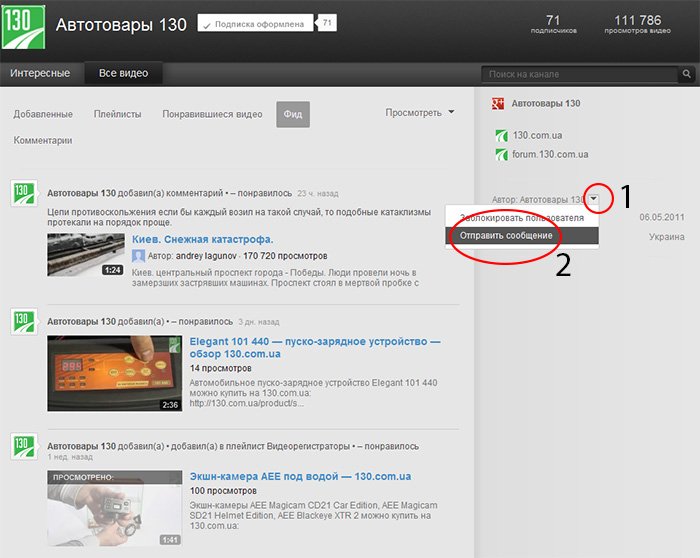Click the green 130 channel logo in header
Screen dimensions: 700x558
coord(23,27)
